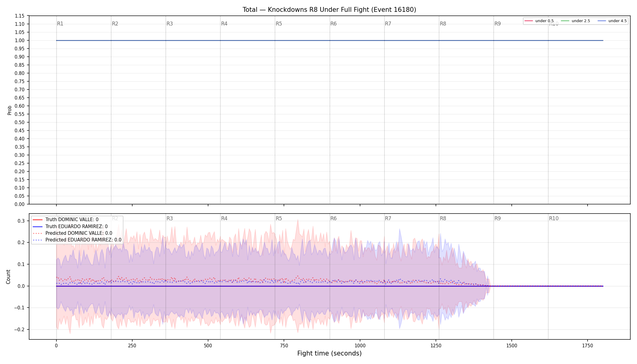
Task: Click the 'Count' y-axis label
Action: (8, 277)
